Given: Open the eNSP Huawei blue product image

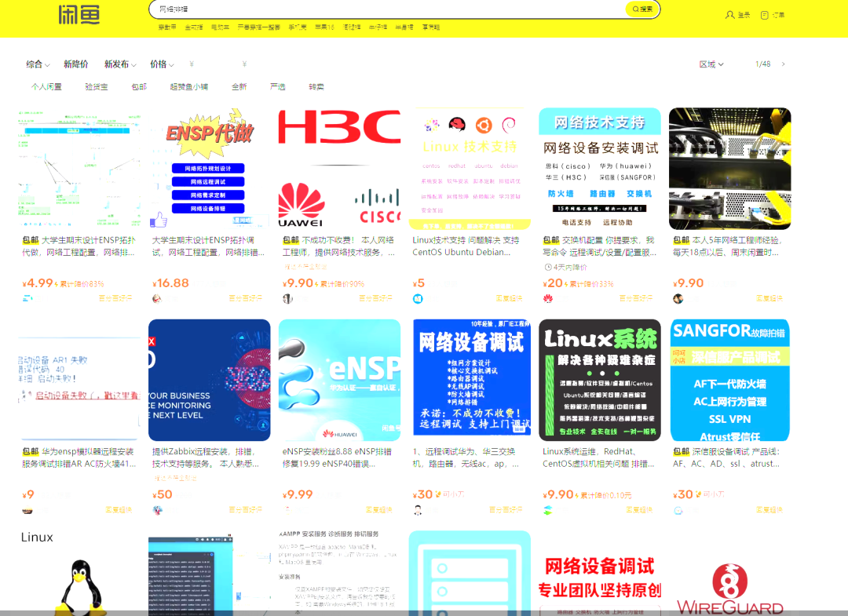Looking at the screenshot, I should coord(340,380).
